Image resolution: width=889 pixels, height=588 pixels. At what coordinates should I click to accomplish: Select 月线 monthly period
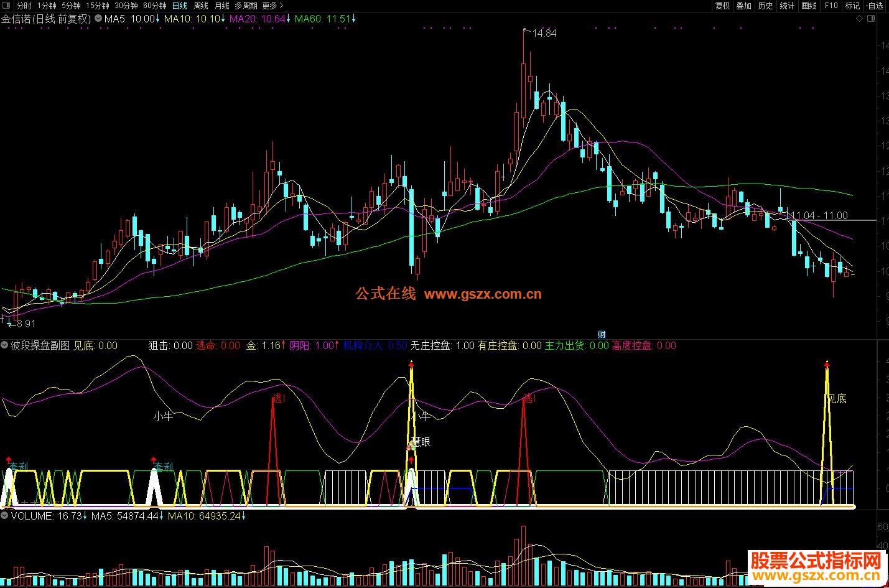(x=222, y=6)
